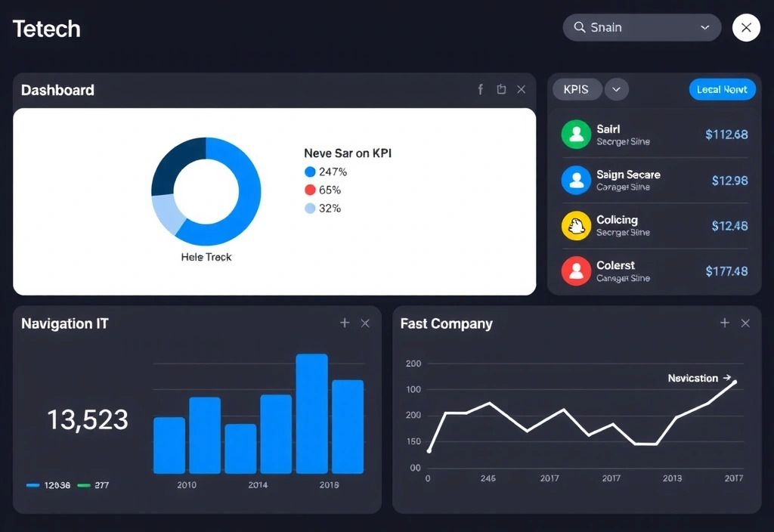The width and height of the screenshot is (774, 532).
Task: Click the yellow Colicing avatar icon
Action: click(x=576, y=225)
